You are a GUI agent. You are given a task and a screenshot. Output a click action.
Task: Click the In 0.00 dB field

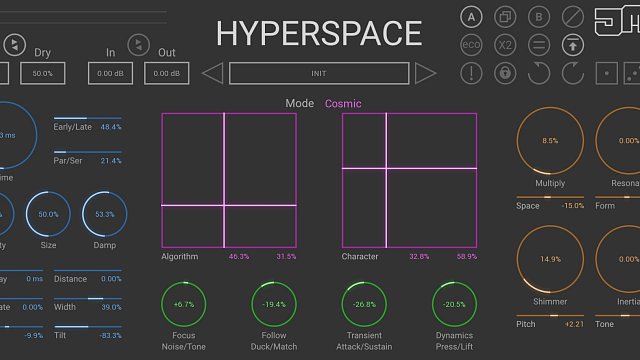[x=110, y=73]
